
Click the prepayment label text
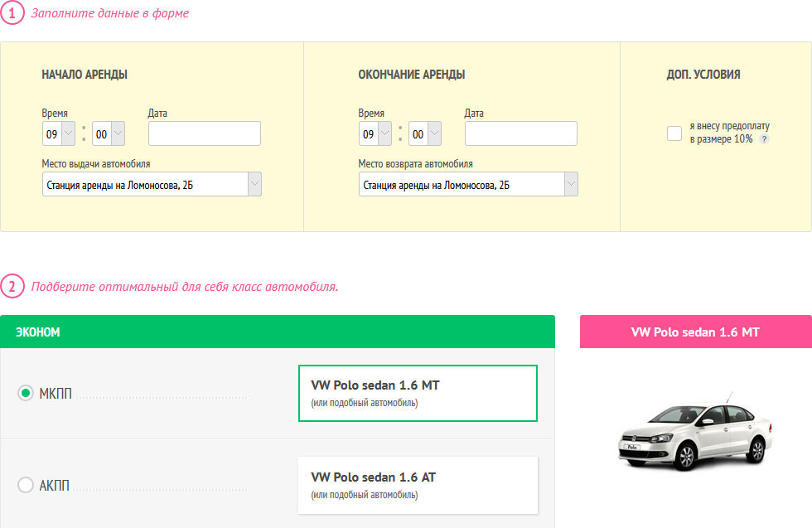[729, 133]
